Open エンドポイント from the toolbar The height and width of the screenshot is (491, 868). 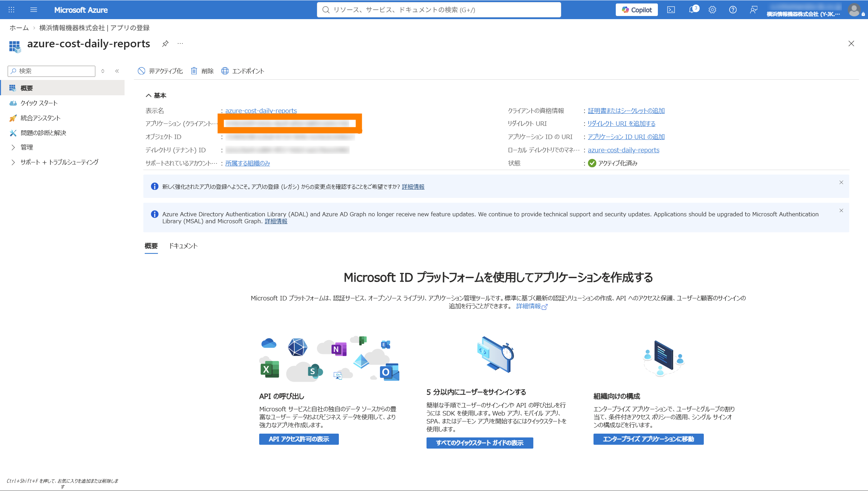pyautogui.click(x=243, y=71)
